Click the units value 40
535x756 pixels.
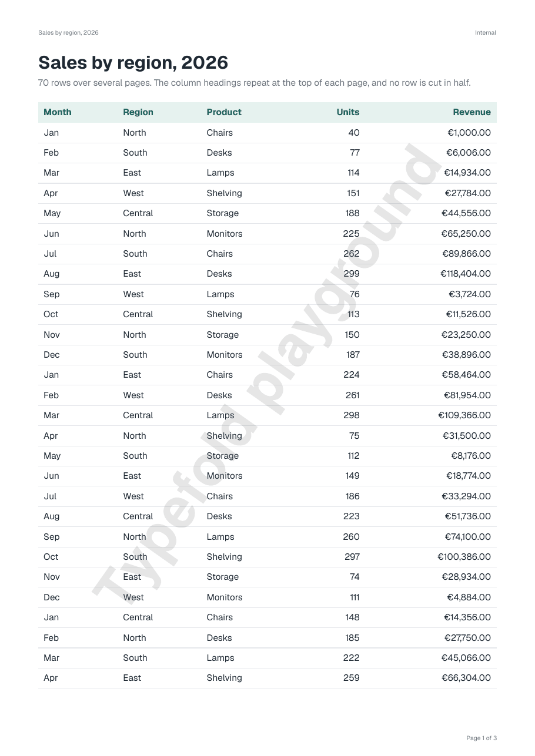coord(354,133)
